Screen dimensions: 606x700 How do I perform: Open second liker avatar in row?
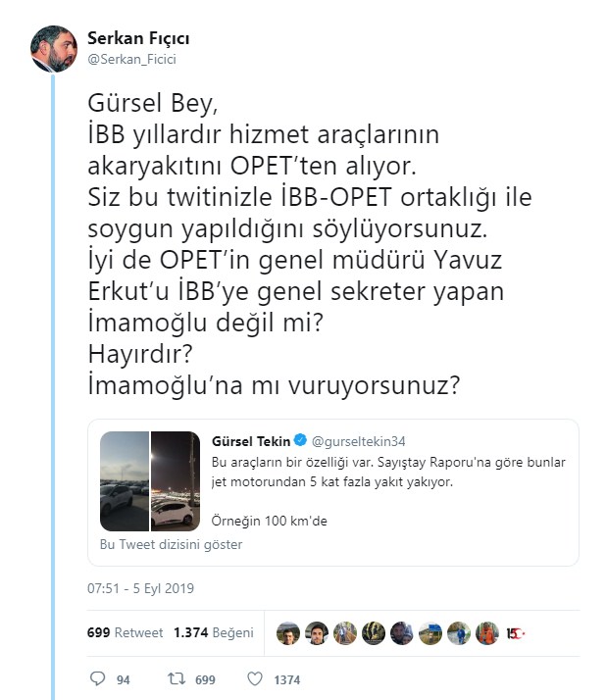[316, 633]
